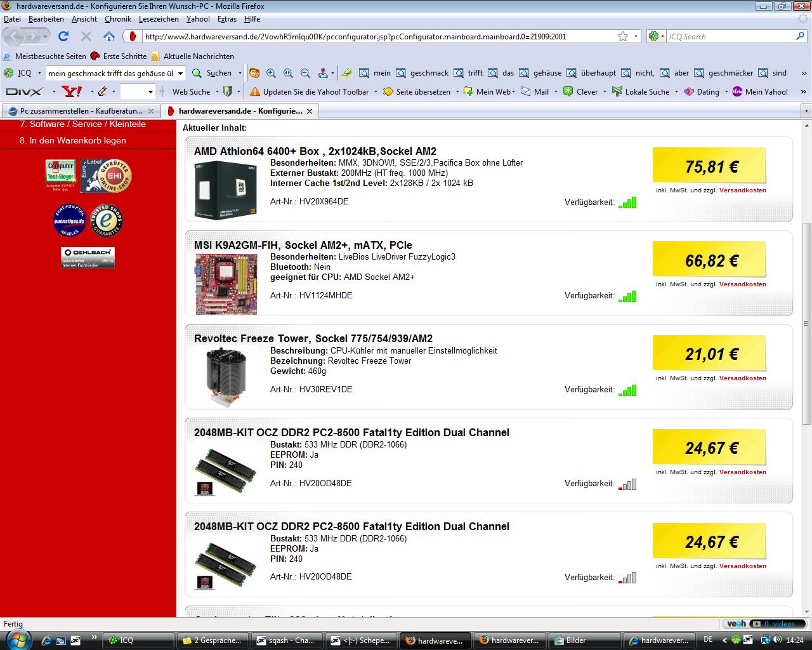Open the Erste Schritte bookmark
This screenshot has width=812, height=650.
(119, 56)
